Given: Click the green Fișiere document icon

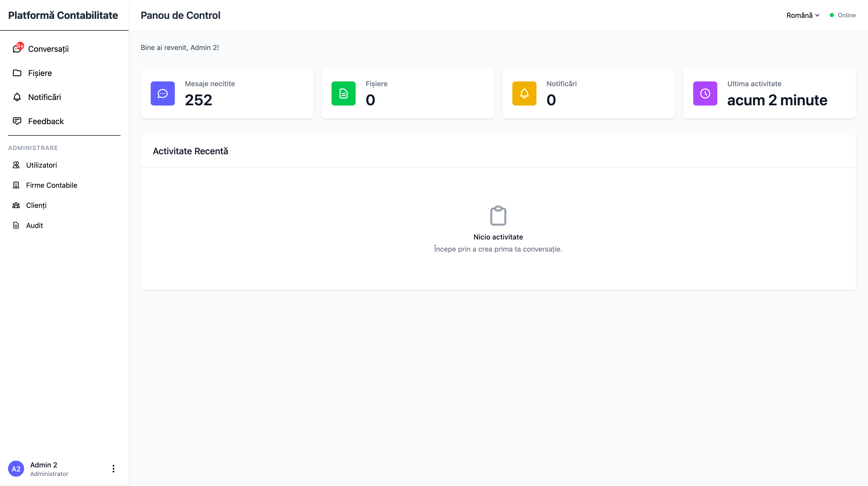Looking at the screenshot, I should pos(343,93).
